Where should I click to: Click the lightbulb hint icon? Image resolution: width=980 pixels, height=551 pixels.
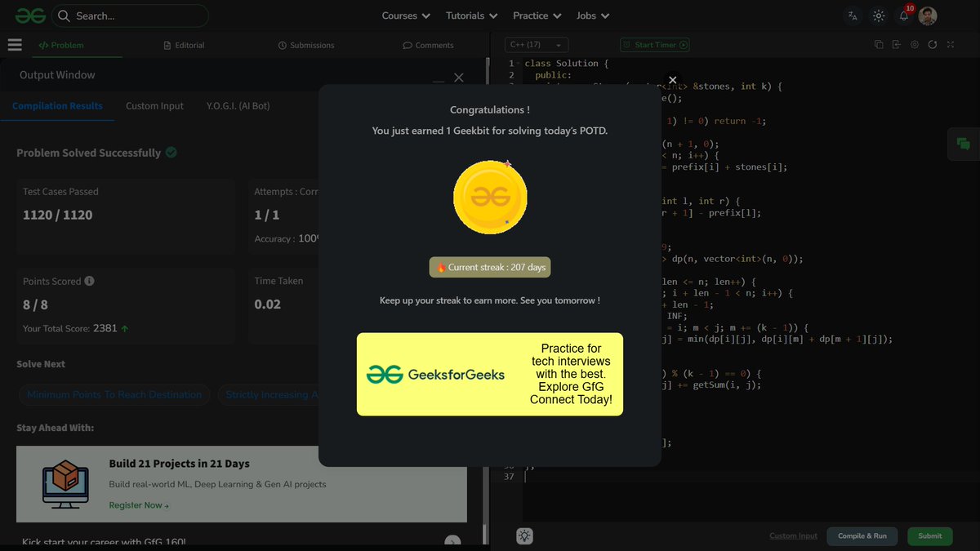(524, 535)
